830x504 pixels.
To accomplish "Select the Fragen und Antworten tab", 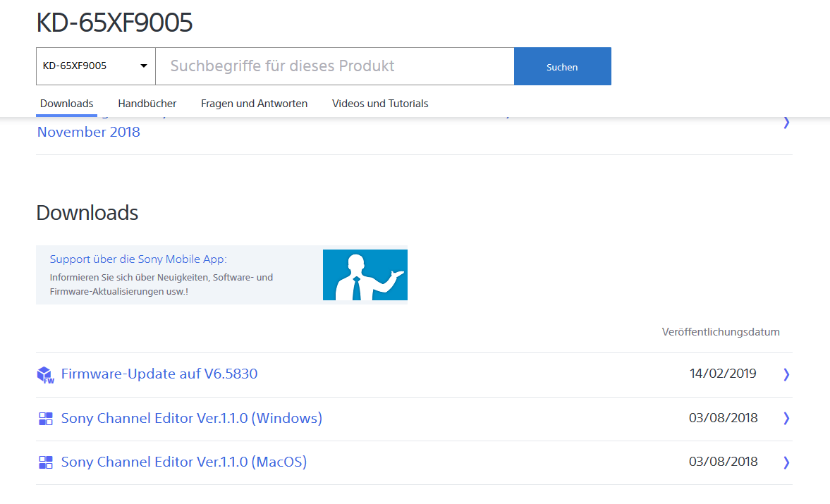I will [254, 104].
